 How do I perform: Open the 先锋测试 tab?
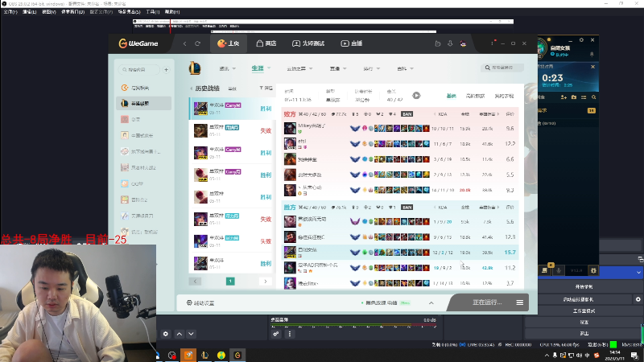308,43
